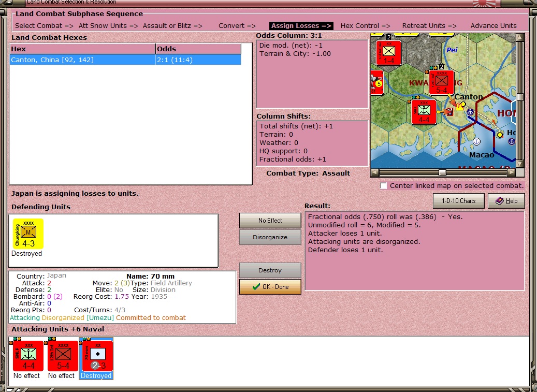
Task: Click the Hong Kong port anchor symbol
Action: point(512,141)
